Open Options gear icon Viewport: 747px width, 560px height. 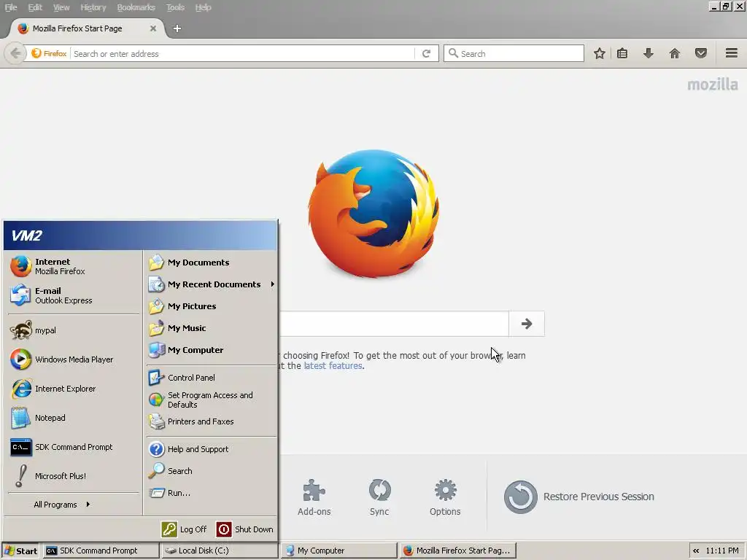[445, 497]
